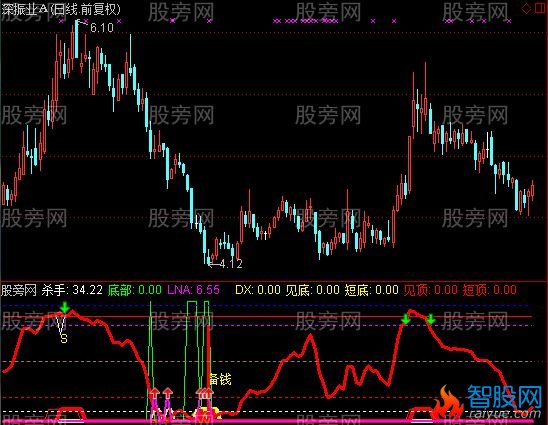Click the second red up arrow buy signal
Viewport: 548px width, 425px height.
pyautogui.click(x=168, y=394)
